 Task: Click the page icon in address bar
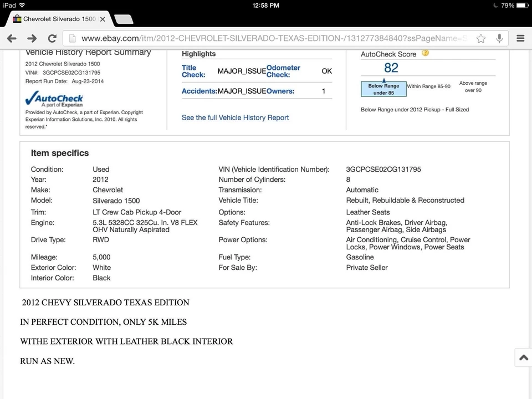click(x=72, y=38)
